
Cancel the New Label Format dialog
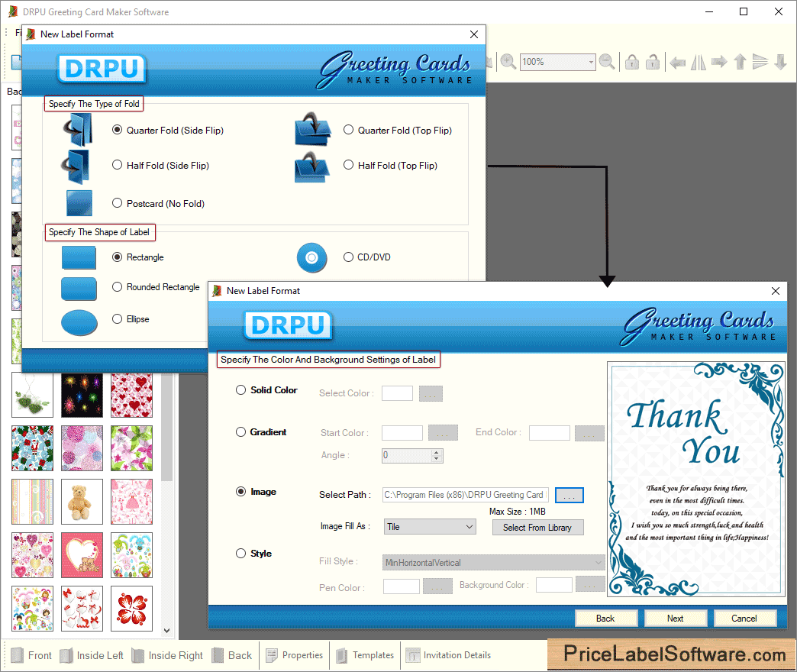coord(744,618)
